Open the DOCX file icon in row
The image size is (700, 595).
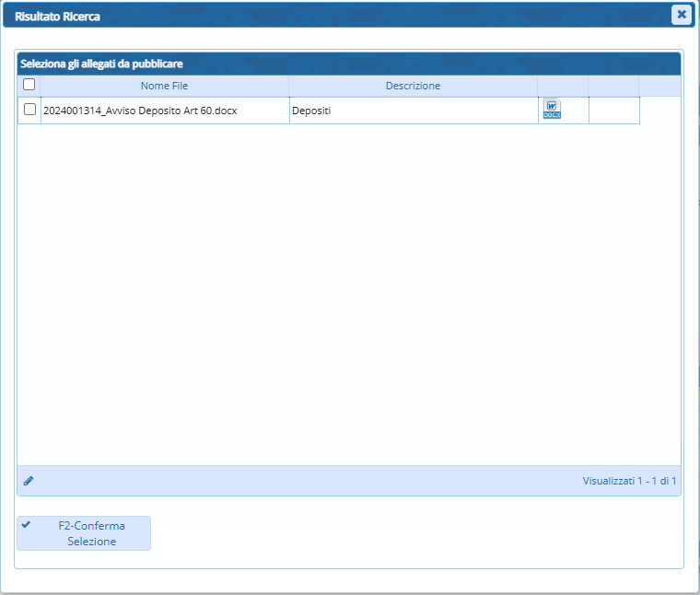[x=552, y=110]
